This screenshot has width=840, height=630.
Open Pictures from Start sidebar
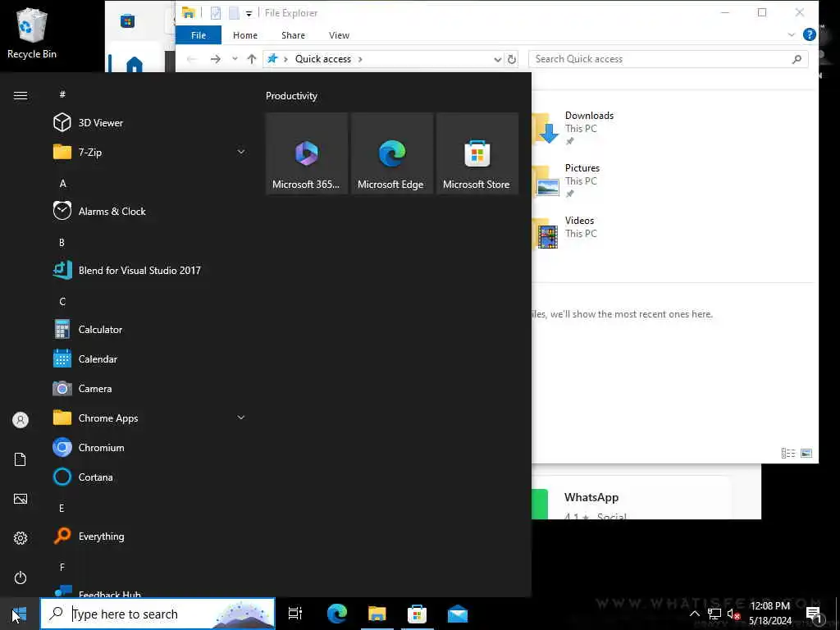21,499
